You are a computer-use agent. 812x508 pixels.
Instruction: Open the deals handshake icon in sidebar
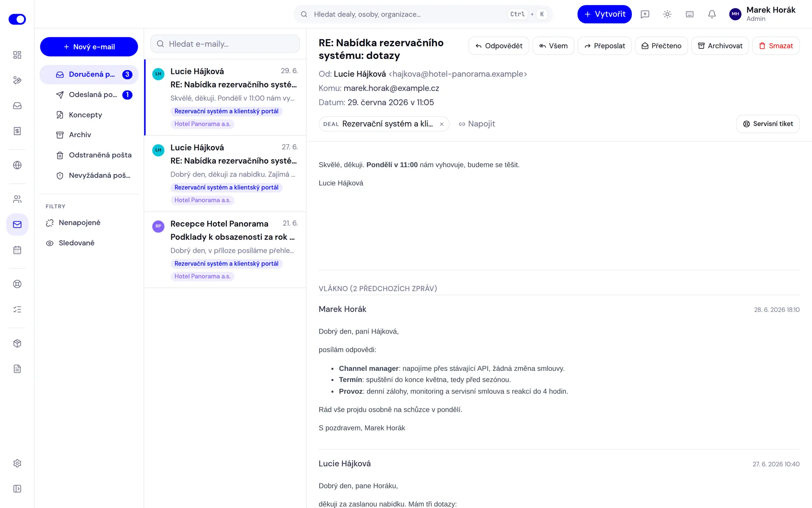17,80
